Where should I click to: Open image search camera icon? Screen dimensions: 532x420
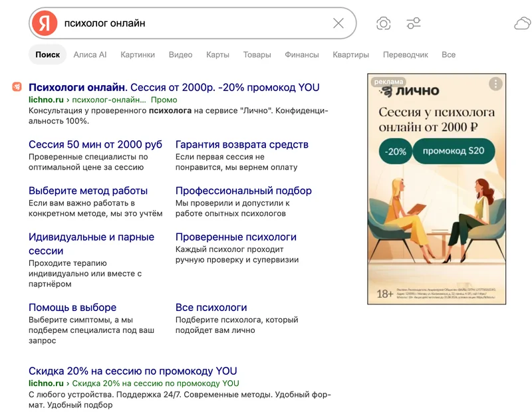coord(384,23)
